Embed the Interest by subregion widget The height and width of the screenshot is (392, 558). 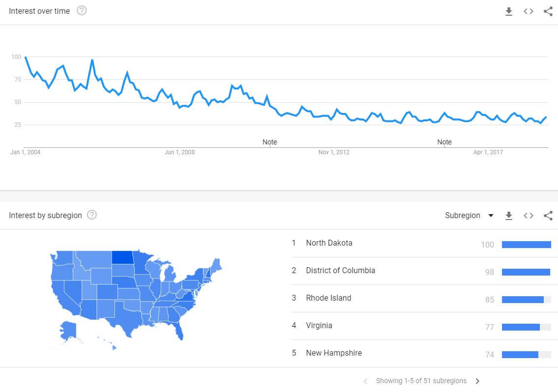[529, 216]
